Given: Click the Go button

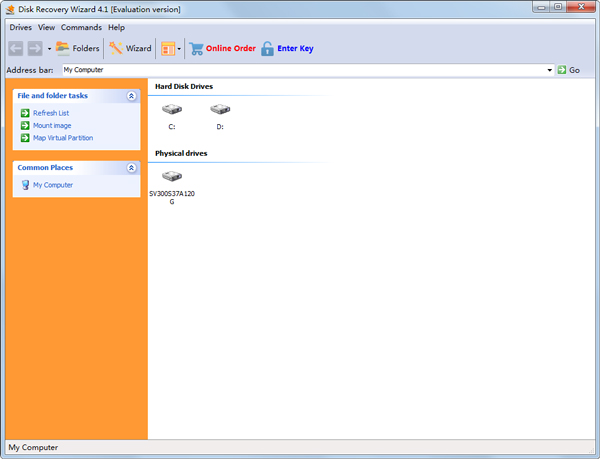Looking at the screenshot, I should click(569, 70).
